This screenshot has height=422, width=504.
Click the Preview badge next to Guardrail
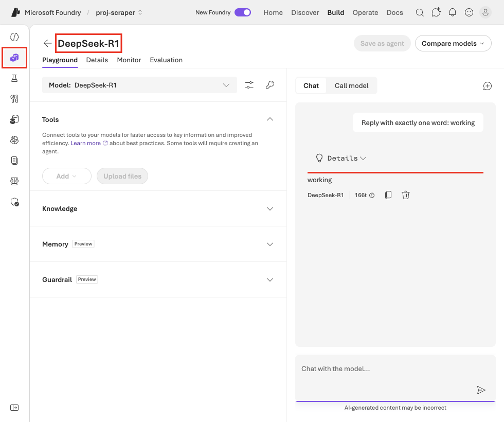[x=87, y=279]
